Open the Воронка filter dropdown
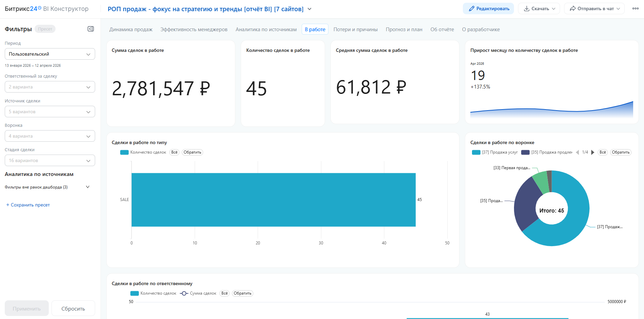Screen dimensions: 644x319 50,136
